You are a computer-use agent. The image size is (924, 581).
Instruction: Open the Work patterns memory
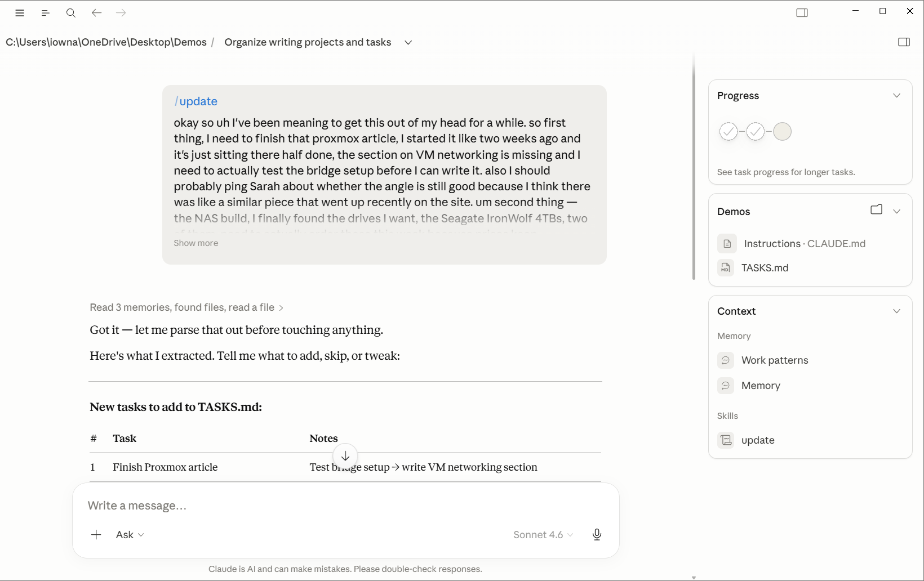pos(775,360)
